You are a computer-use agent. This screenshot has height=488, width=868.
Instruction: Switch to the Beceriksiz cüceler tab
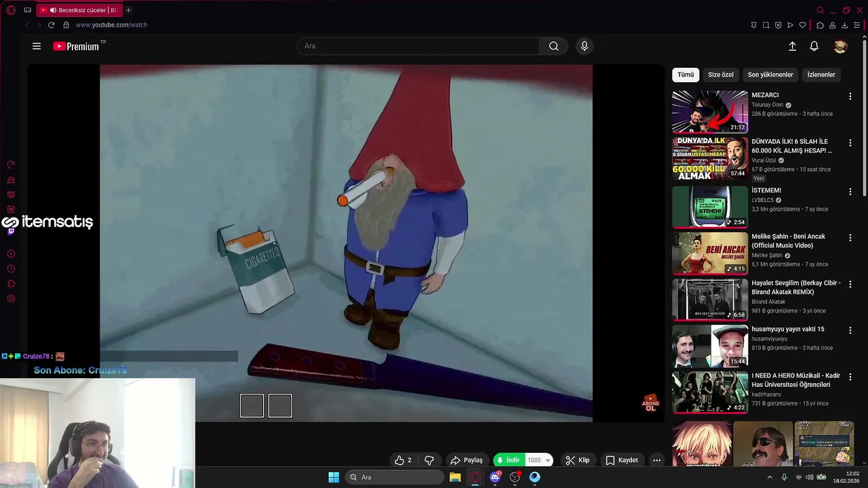point(79,10)
